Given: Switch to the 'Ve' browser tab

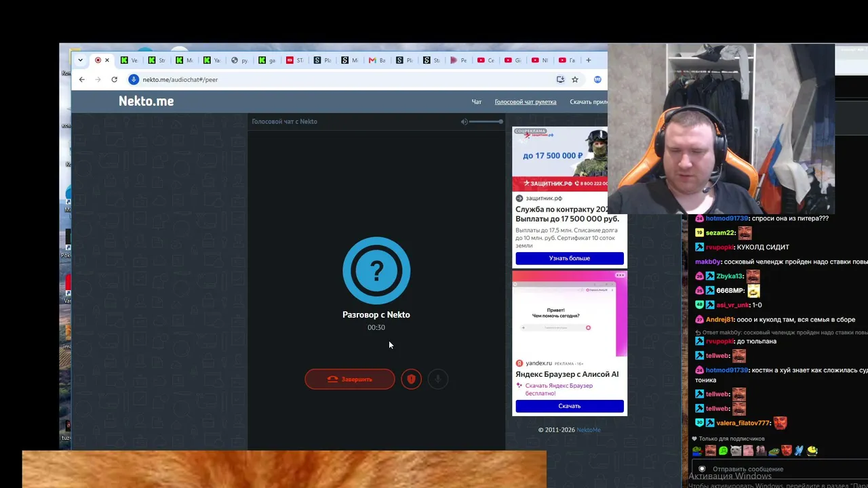Looking at the screenshot, I should pos(130,60).
